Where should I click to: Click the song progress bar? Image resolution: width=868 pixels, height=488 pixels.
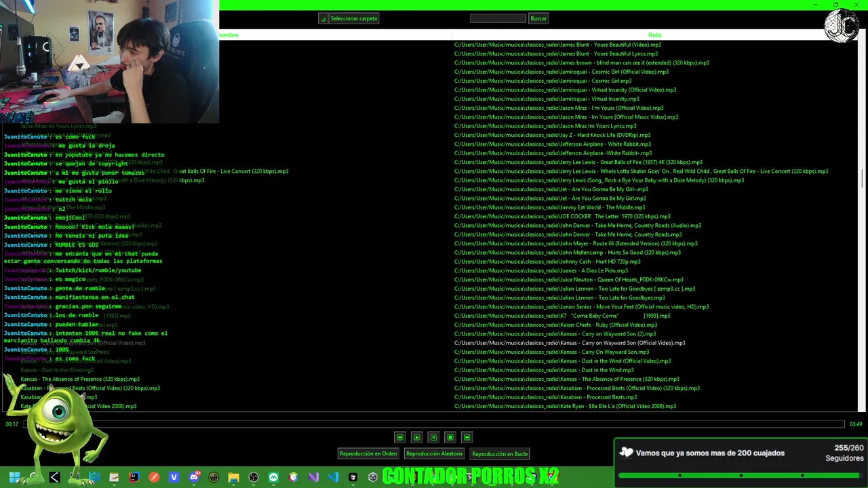coord(434,424)
